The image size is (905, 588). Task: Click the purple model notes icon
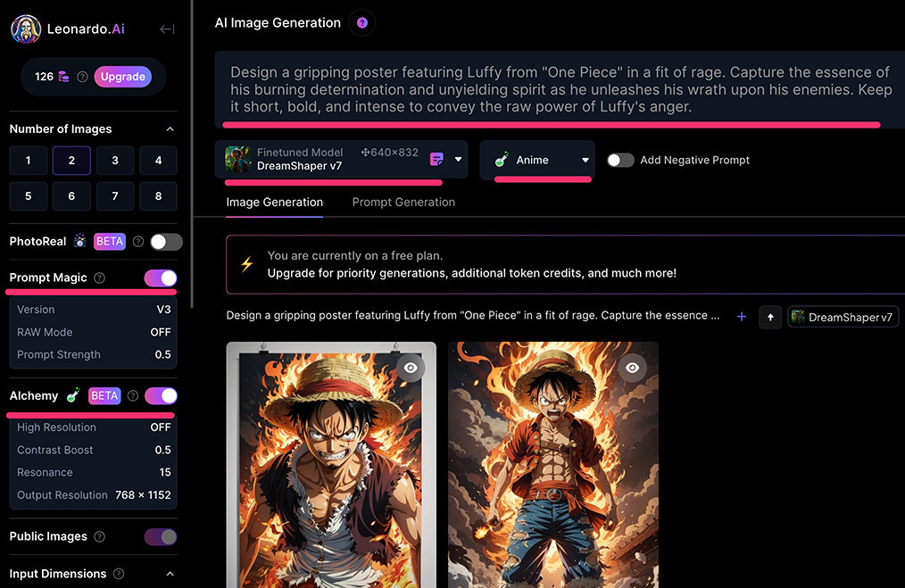click(x=437, y=159)
